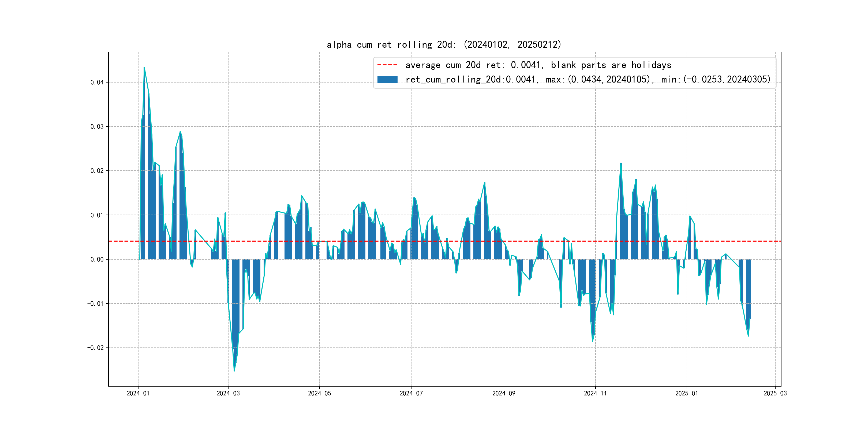This screenshot has height=434, width=868.
Task: Click the blue legend swatch for ret_cum_rolling_20d
Action: pyautogui.click(x=387, y=79)
